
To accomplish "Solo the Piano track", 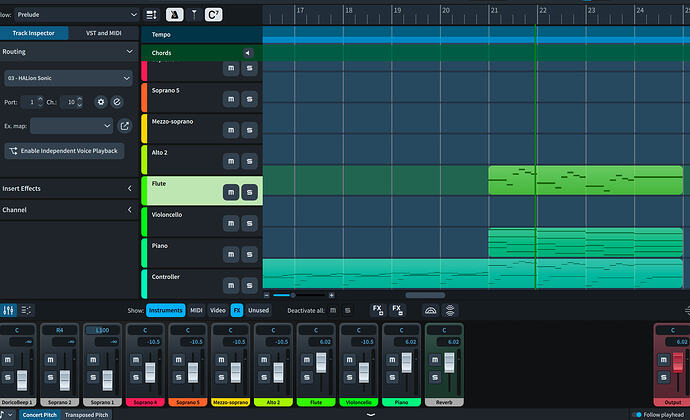I will 248,254.
